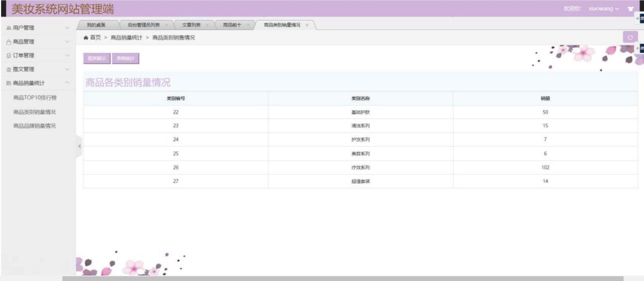Go to 首页 in the breadcrumb
The width and height of the screenshot is (644, 281).
click(x=96, y=38)
